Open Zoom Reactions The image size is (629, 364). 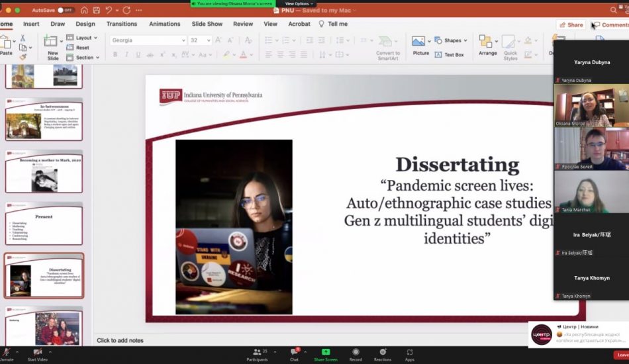point(382,353)
